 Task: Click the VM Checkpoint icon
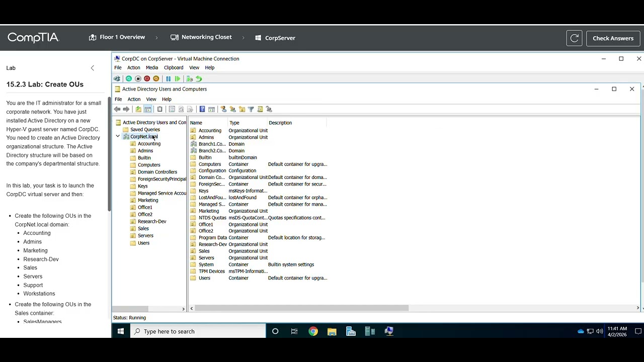point(190,79)
